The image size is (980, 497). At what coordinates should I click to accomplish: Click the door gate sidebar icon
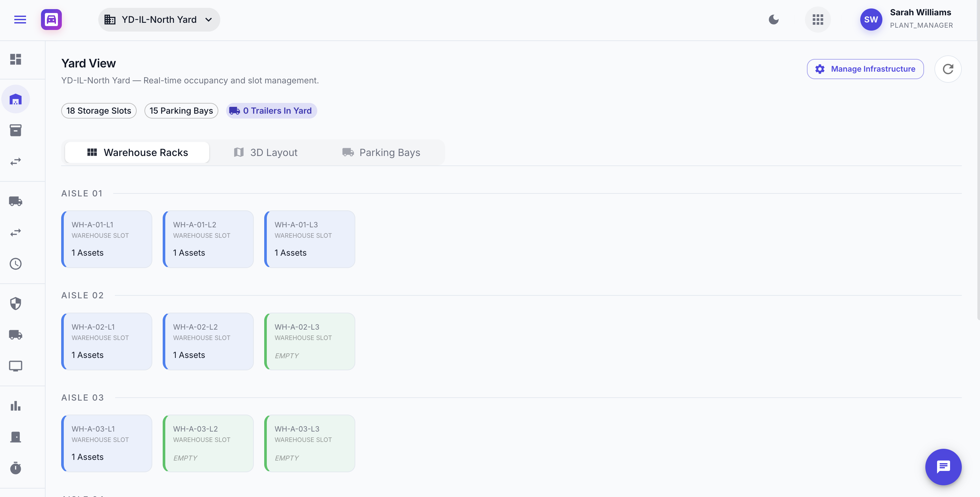pyautogui.click(x=16, y=437)
